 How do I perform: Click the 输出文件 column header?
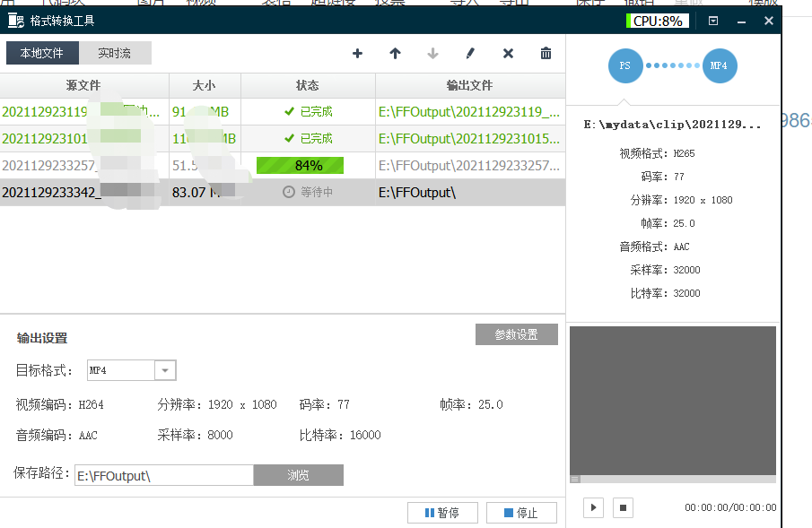[469, 85]
